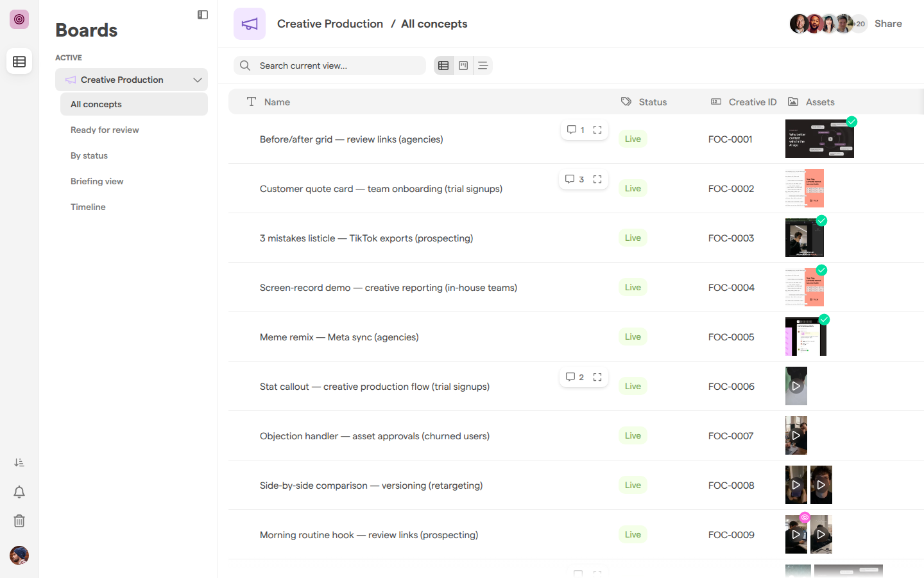Click the Creative Production breadcrumb

[330, 24]
